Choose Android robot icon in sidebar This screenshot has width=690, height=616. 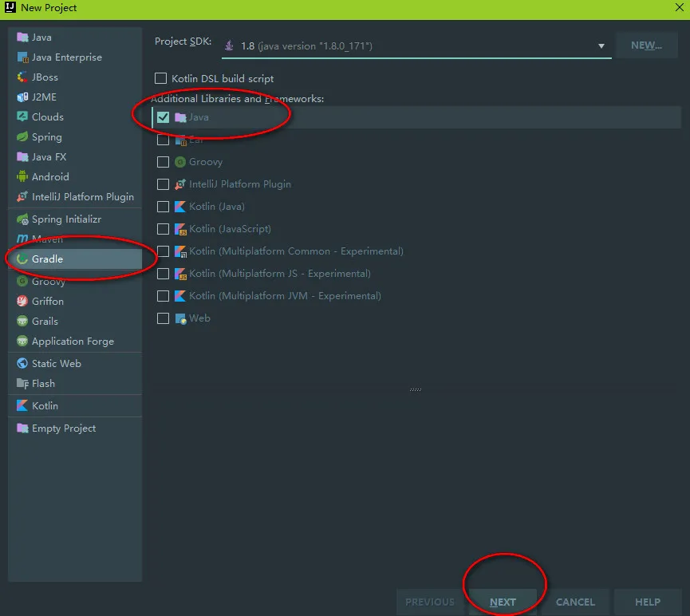point(22,176)
